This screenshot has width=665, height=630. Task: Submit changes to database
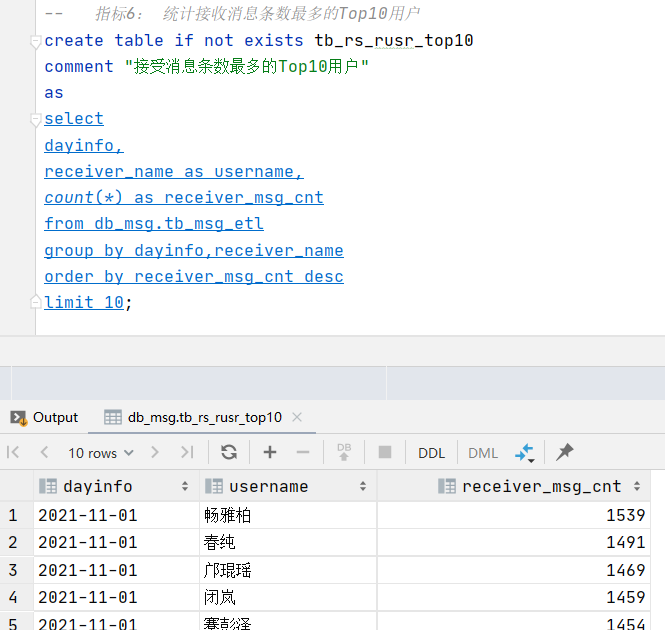point(344,452)
